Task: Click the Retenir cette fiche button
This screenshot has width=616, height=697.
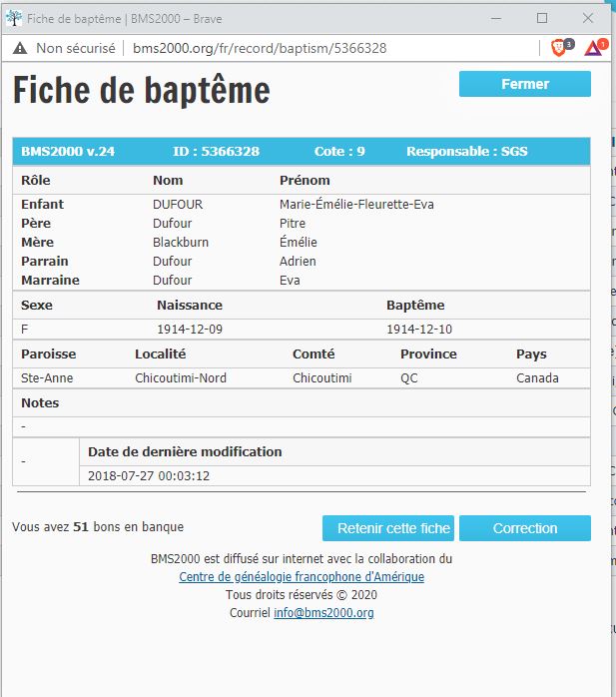Action: click(x=388, y=528)
